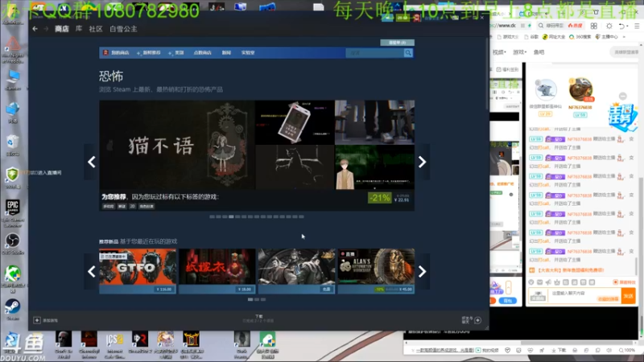Screen dimensions: 644x362
Task: Click the grey mouse avatar in ranking
Action: pos(546,89)
